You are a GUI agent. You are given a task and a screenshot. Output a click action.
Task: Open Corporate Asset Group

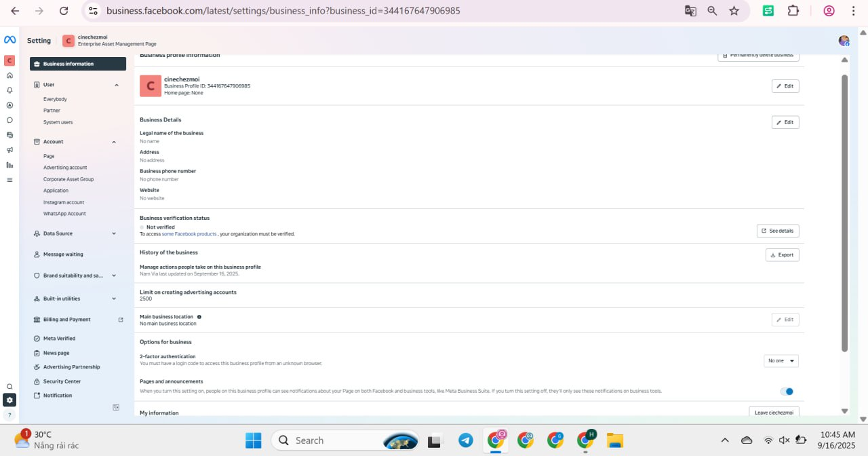[68, 179]
